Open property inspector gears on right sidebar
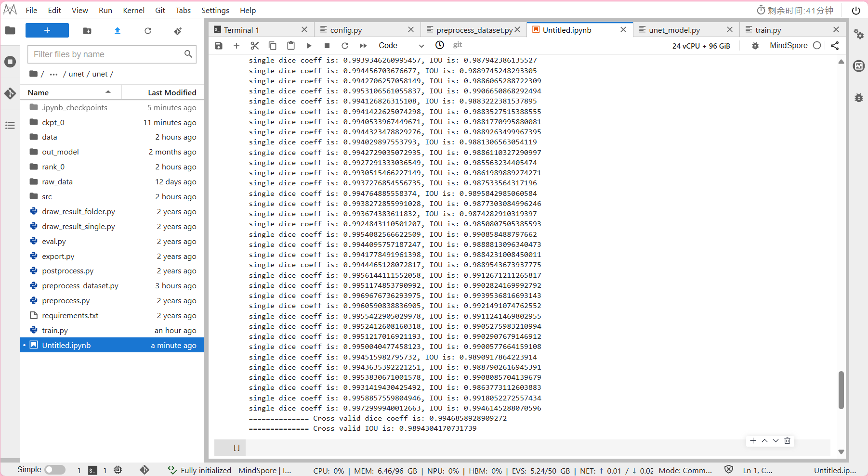Viewport: 868px width, 476px height. click(858, 34)
